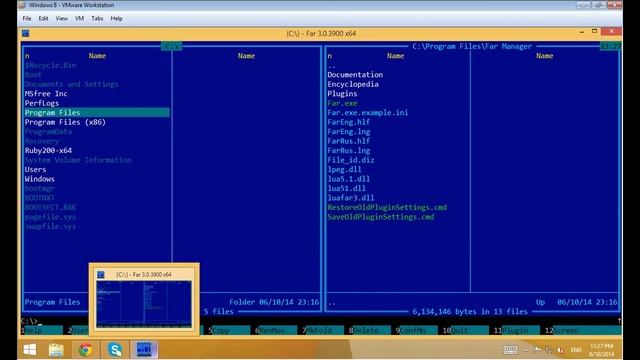The image size is (640, 360).
Task: Click the 11 Plugin function key label
Action: point(516,330)
